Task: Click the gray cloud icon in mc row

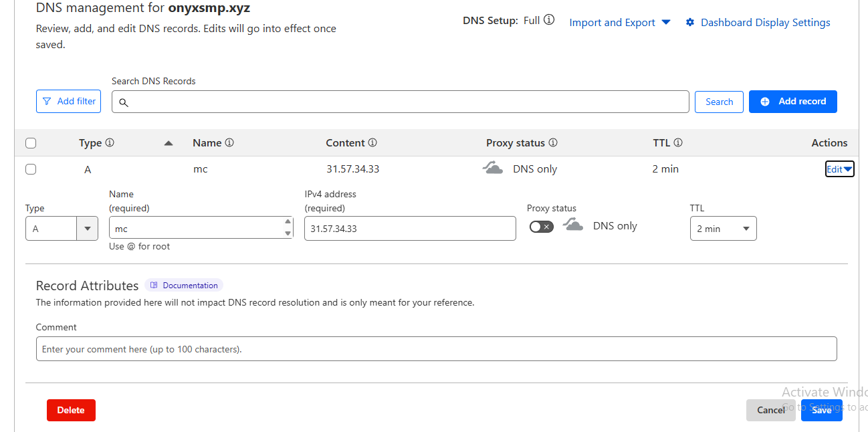Action: [493, 168]
